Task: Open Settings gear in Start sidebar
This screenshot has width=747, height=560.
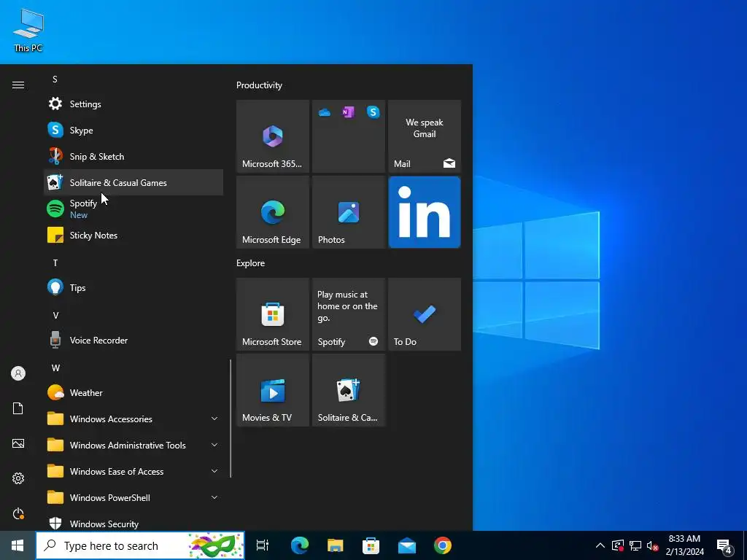Action: point(18,478)
